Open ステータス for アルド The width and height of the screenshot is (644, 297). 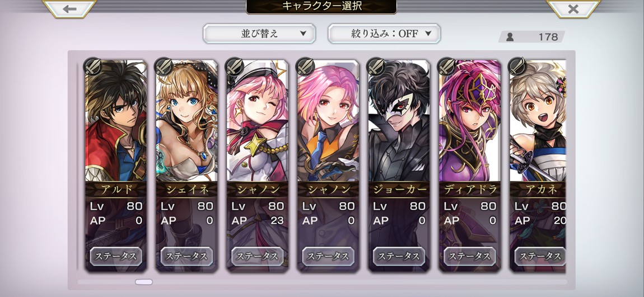116,256
